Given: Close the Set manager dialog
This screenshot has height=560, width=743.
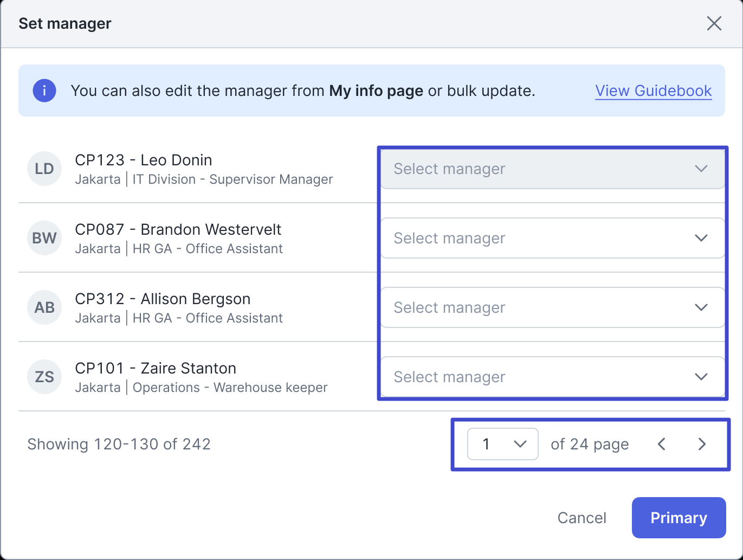Looking at the screenshot, I should pyautogui.click(x=714, y=23).
